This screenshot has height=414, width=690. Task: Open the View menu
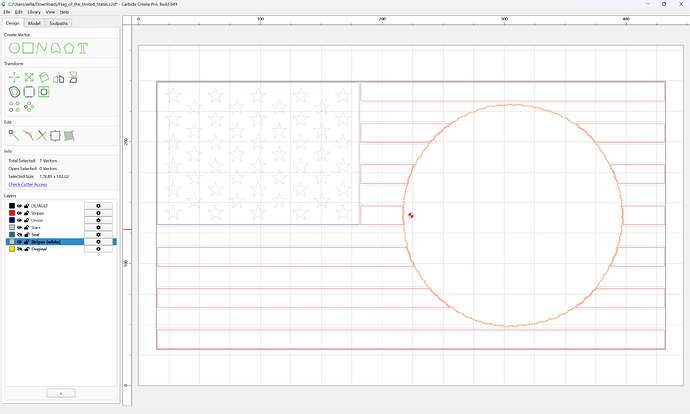click(x=51, y=12)
